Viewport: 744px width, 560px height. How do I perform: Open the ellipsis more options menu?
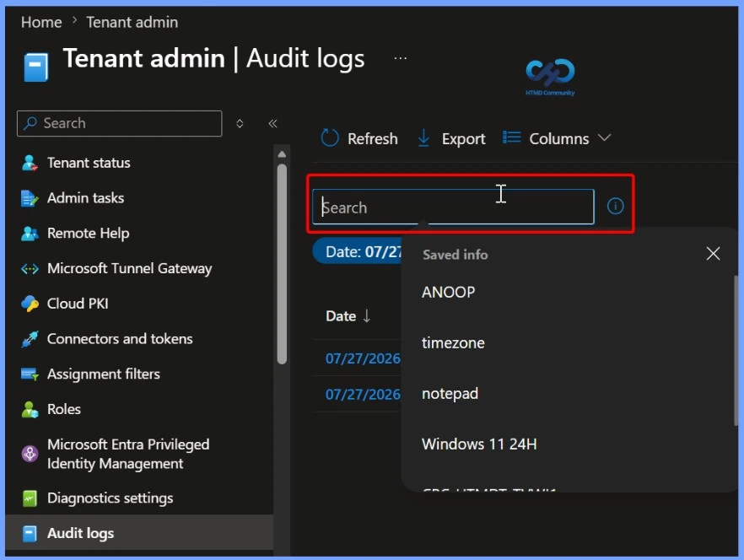[x=400, y=58]
